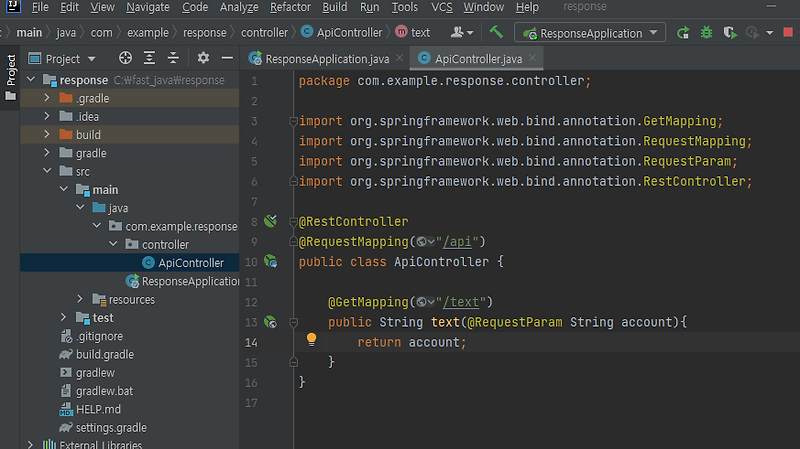Start debugging with the green bug icon
This screenshot has height=449, width=800.
click(x=707, y=33)
